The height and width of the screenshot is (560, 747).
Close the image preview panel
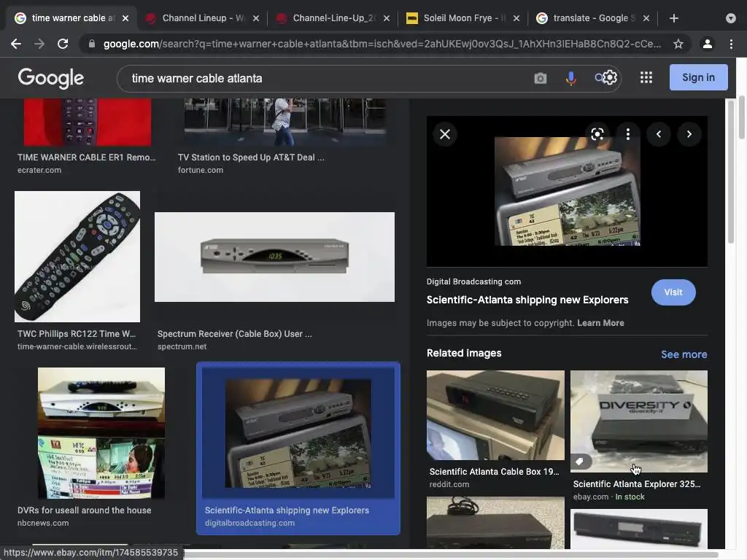(x=444, y=134)
